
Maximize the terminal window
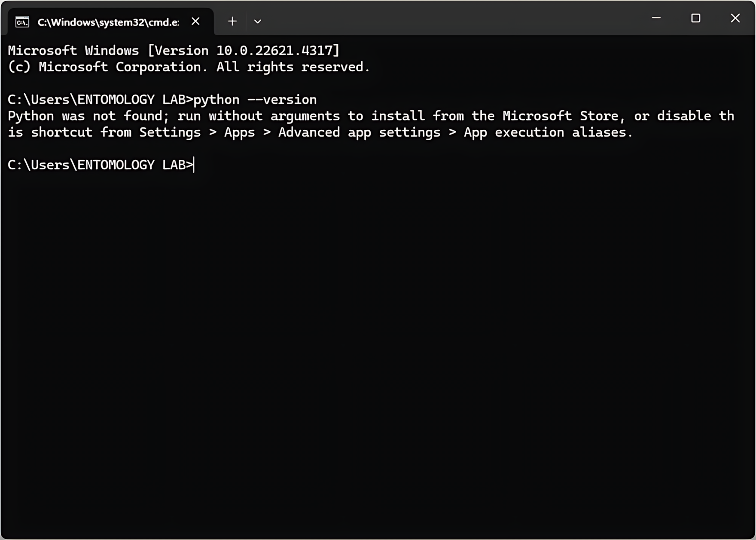pos(695,18)
